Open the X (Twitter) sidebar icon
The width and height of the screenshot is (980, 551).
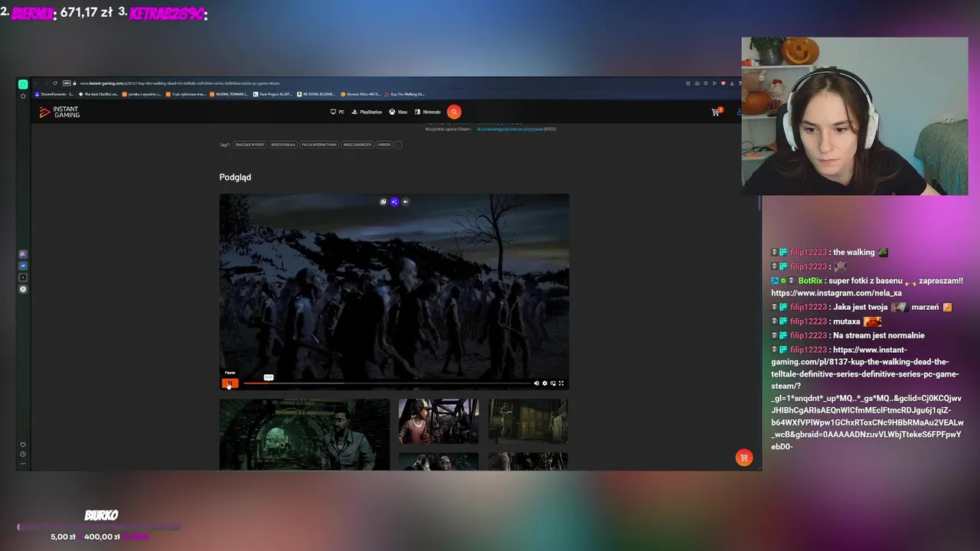pyautogui.click(x=23, y=277)
